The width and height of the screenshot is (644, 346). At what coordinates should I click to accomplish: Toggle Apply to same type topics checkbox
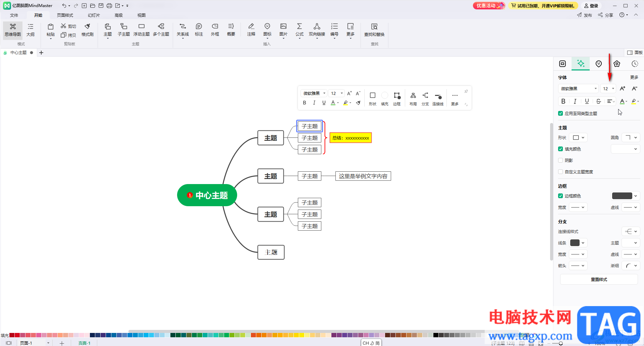[x=560, y=113]
